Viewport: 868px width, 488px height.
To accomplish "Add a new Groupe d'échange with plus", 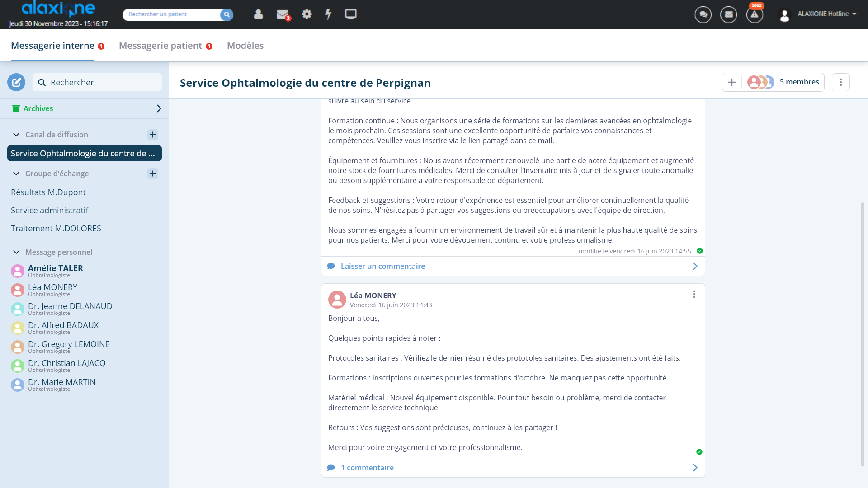I will 153,174.
